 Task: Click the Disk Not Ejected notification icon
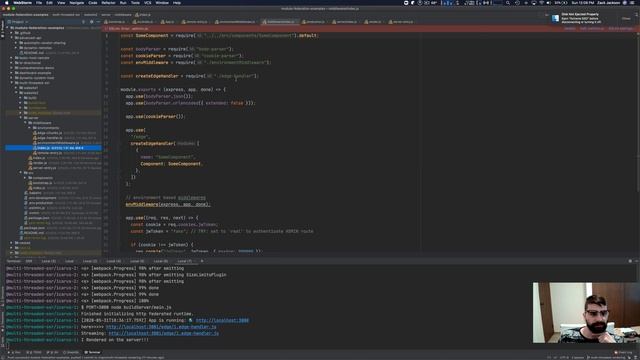(555, 18)
